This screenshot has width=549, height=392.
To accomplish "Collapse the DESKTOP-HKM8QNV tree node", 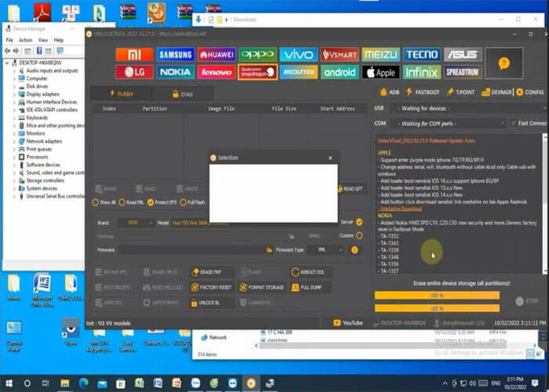I will tap(7, 63).
